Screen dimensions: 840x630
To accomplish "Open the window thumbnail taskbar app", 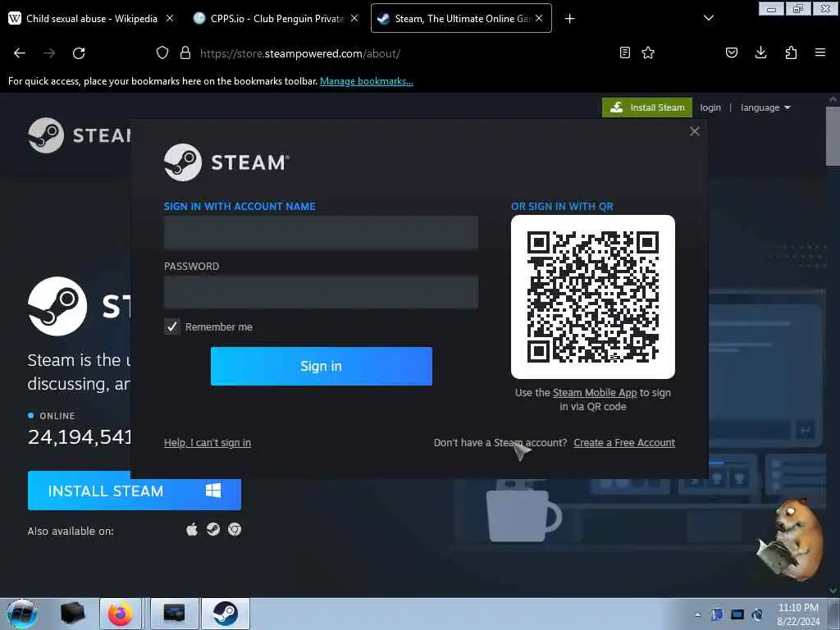I will pyautogui.click(x=174, y=614).
